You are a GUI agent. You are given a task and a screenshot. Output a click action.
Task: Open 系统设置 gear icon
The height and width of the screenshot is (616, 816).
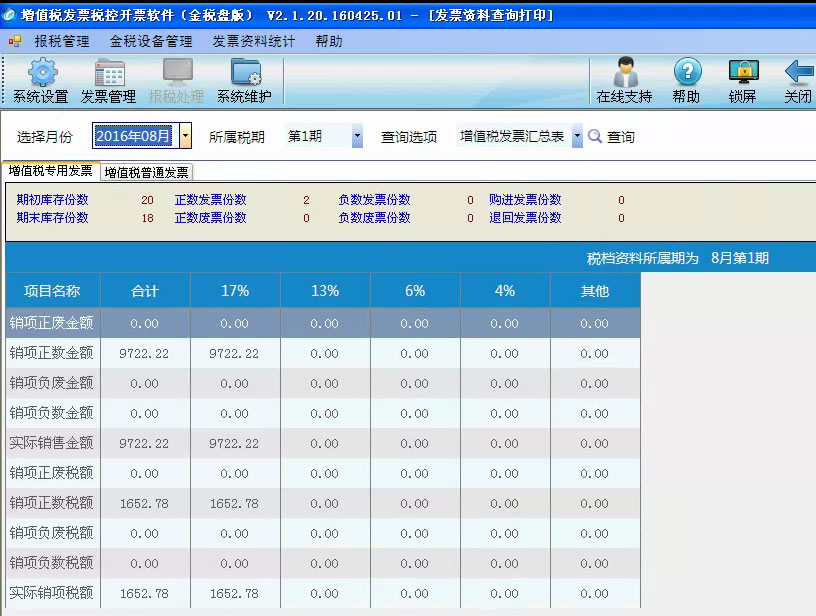click(x=41, y=74)
